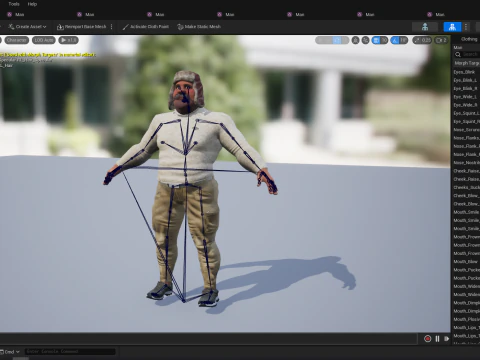Viewport: 480px width, 360px height.
Task: Step forward one frame
Action: coord(447,339)
